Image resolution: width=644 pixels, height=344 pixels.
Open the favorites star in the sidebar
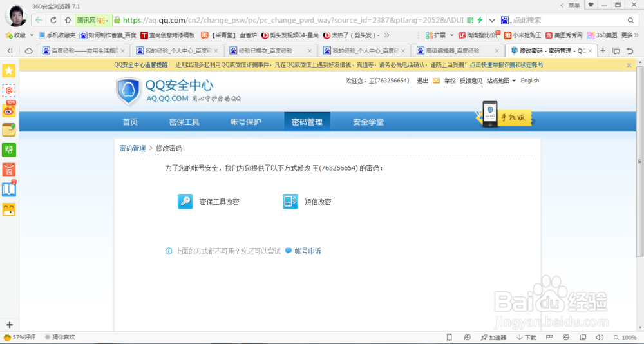[9, 70]
